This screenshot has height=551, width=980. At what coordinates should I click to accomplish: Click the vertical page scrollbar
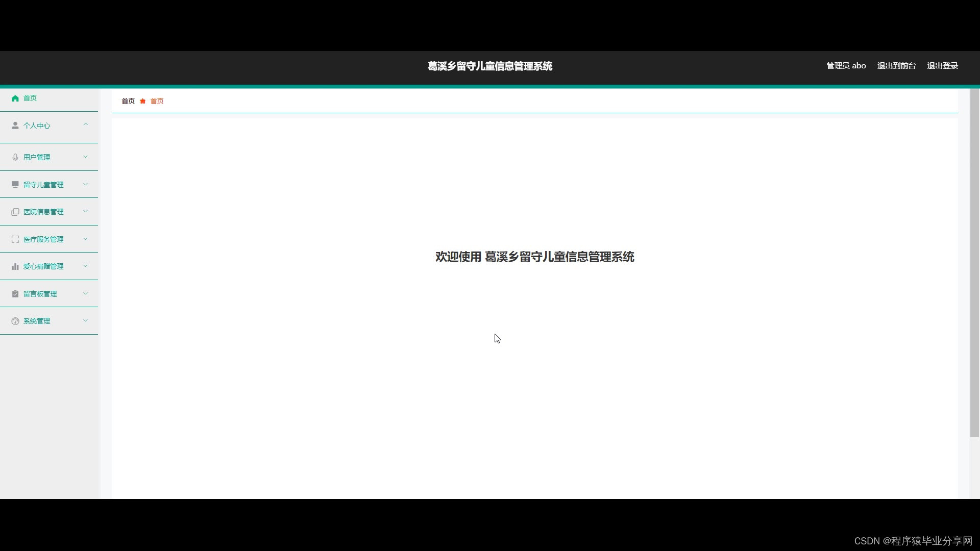point(974,263)
